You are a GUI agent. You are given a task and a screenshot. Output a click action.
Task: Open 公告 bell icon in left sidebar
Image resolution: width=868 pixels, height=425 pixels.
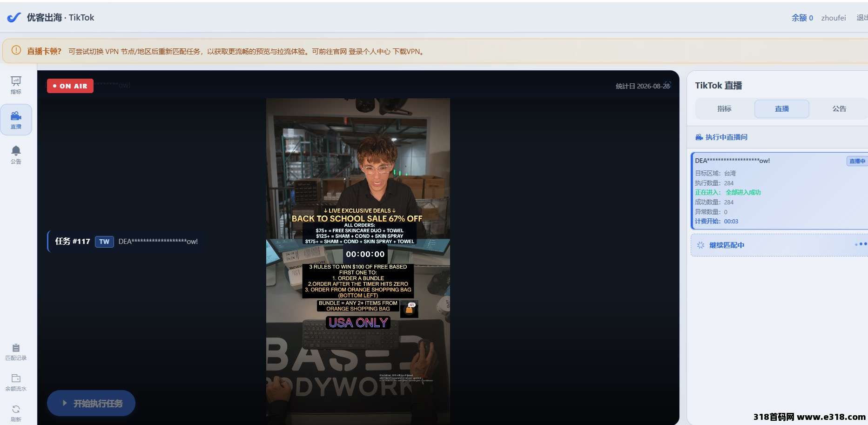click(x=16, y=155)
